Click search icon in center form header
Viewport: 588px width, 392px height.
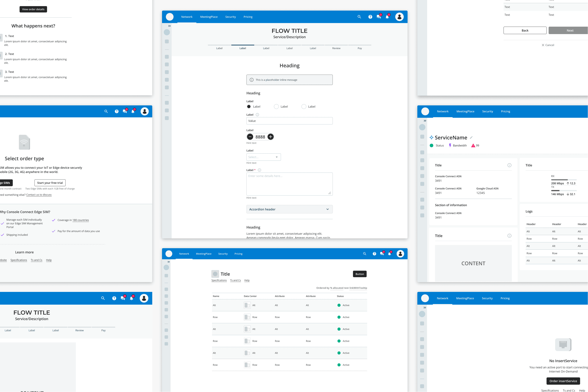click(359, 17)
